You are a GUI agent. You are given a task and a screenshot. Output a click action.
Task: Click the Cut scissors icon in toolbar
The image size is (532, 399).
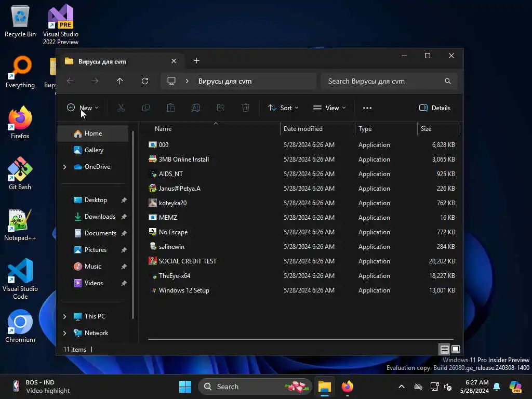click(x=121, y=108)
